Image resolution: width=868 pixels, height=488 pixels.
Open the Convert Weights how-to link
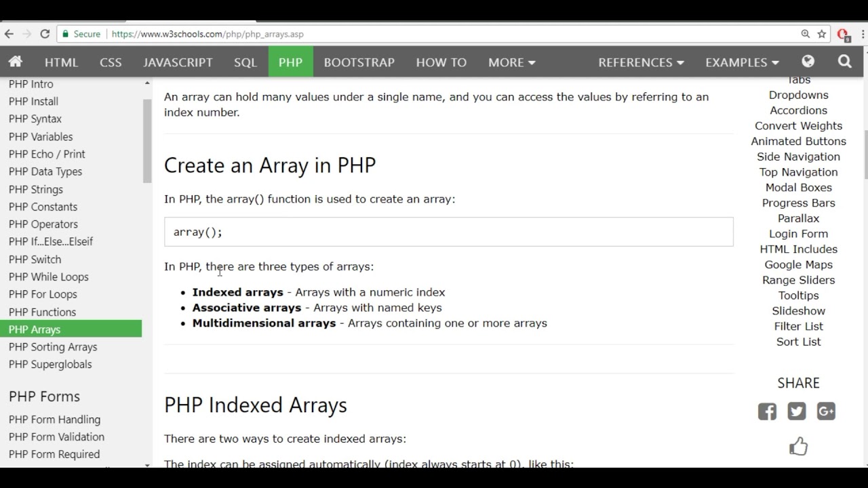798,125
